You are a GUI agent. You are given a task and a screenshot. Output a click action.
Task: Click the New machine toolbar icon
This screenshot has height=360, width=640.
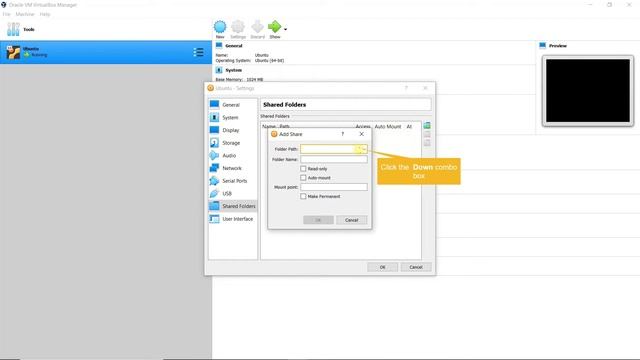click(x=220, y=27)
